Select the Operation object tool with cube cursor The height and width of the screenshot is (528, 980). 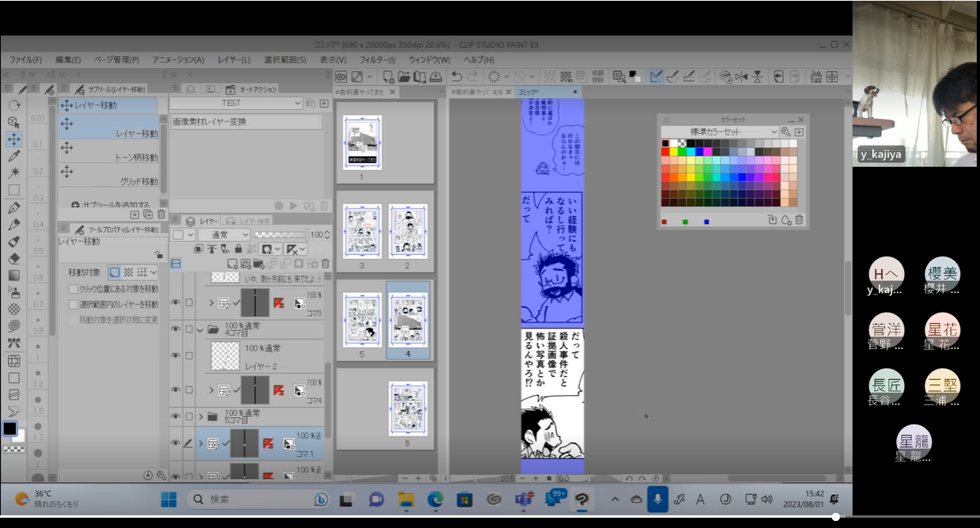(x=13, y=122)
